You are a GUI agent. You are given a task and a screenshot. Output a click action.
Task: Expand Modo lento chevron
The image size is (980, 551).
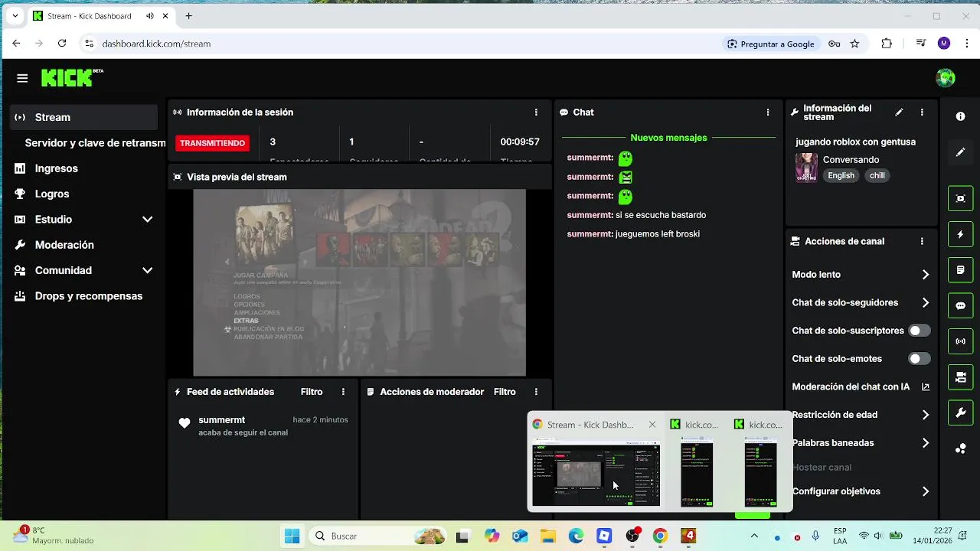pyautogui.click(x=926, y=275)
